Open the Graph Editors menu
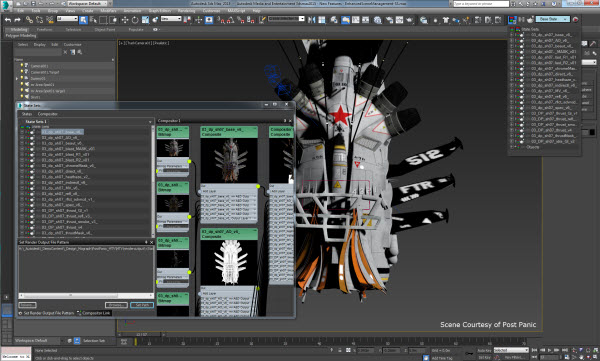600x361 pixels. coord(160,11)
